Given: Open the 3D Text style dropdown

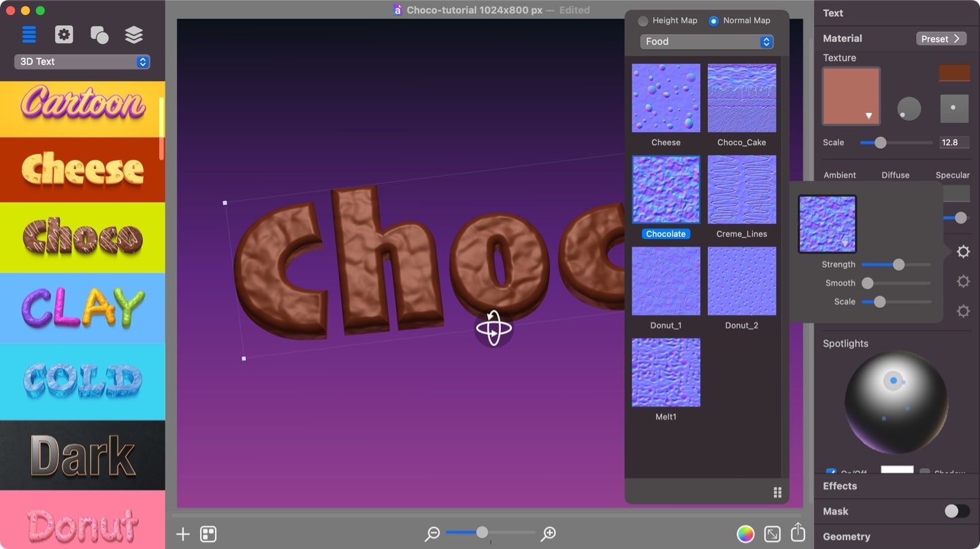Looking at the screenshot, I should point(82,61).
